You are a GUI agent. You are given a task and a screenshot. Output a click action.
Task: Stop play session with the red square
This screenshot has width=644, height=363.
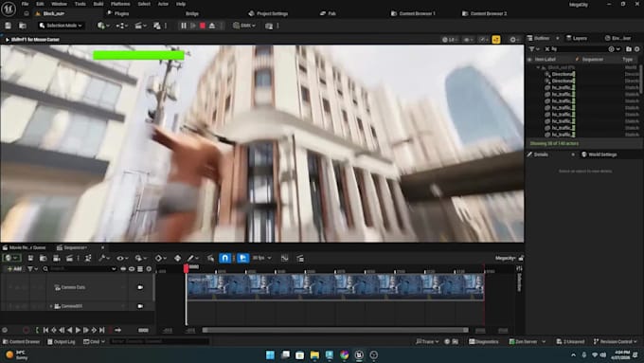(203, 26)
